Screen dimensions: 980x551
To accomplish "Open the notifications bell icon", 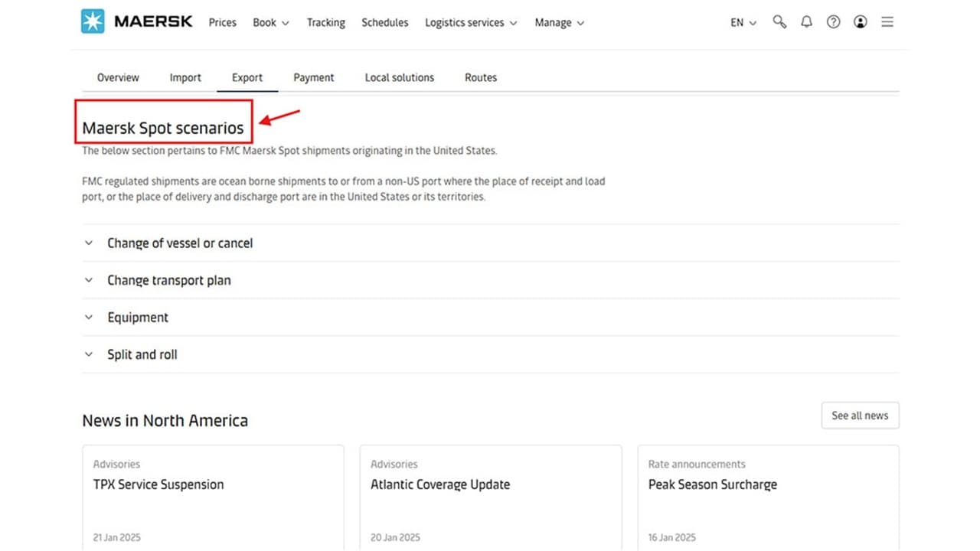I will tap(806, 22).
